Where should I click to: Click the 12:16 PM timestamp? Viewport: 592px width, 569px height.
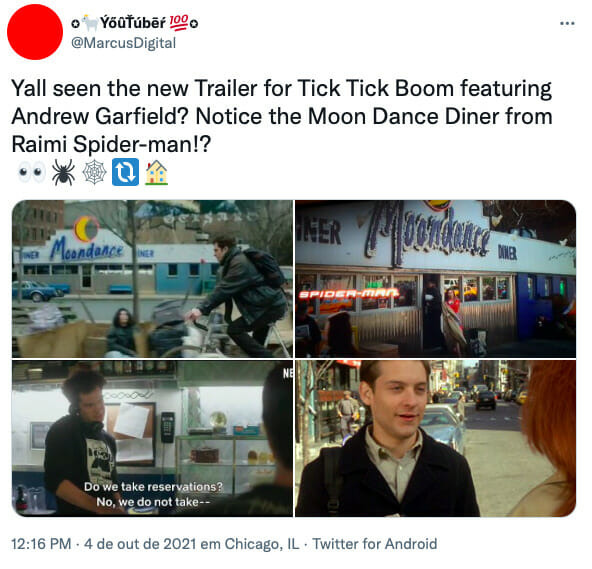41,544
